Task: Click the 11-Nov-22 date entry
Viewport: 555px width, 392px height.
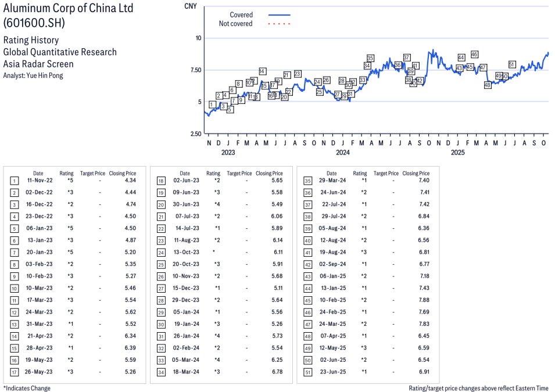Action: click(x=38, y=181)
